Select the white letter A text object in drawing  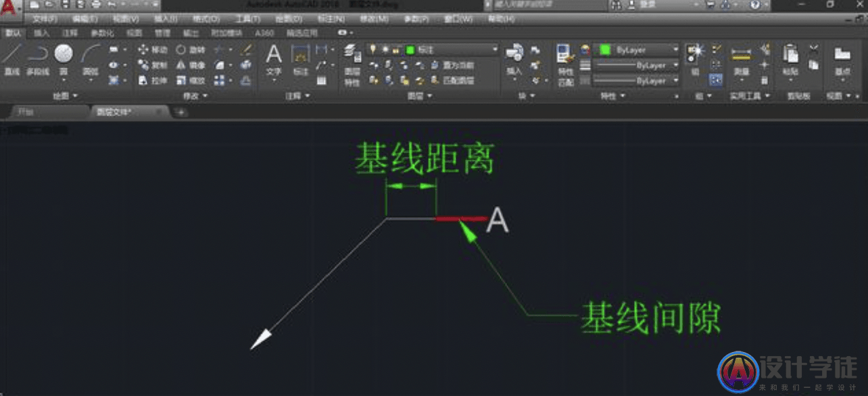[498, 220]
